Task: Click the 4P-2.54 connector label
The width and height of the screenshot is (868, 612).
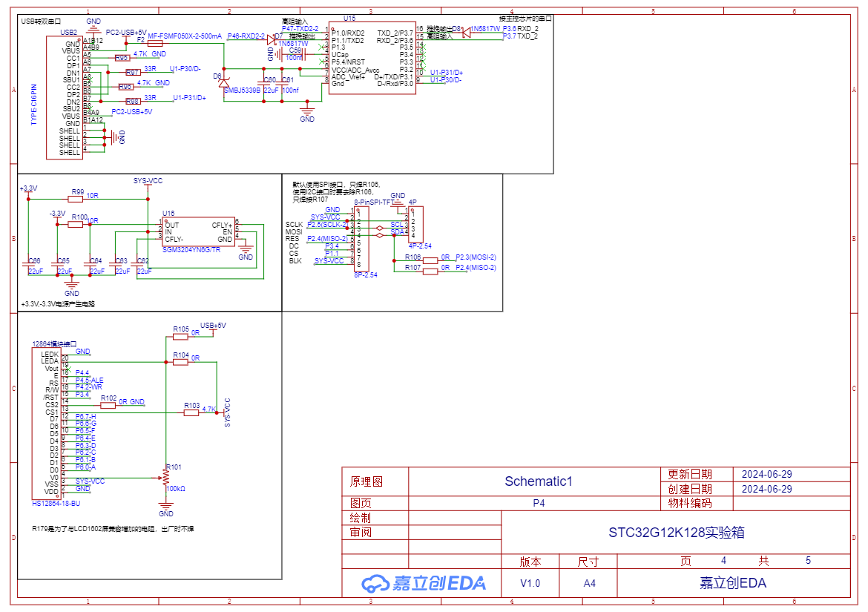Action: point(420,246)
